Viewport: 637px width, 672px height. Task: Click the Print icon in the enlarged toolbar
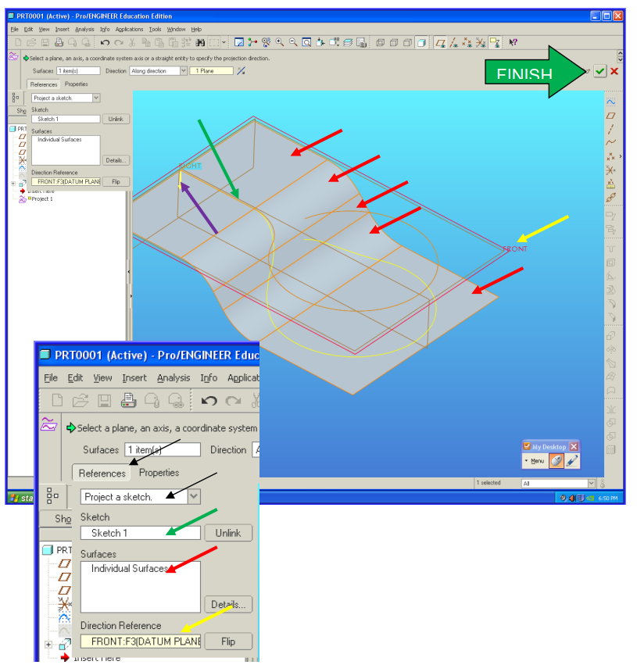[x=129, y=402]
